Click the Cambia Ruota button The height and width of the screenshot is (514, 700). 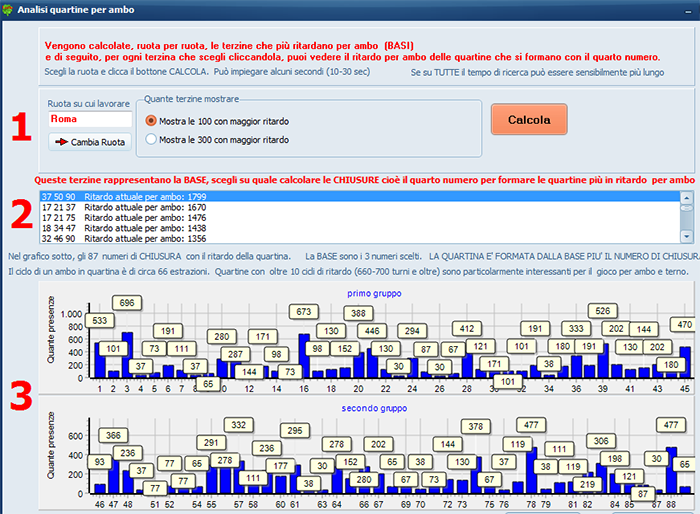90,142
